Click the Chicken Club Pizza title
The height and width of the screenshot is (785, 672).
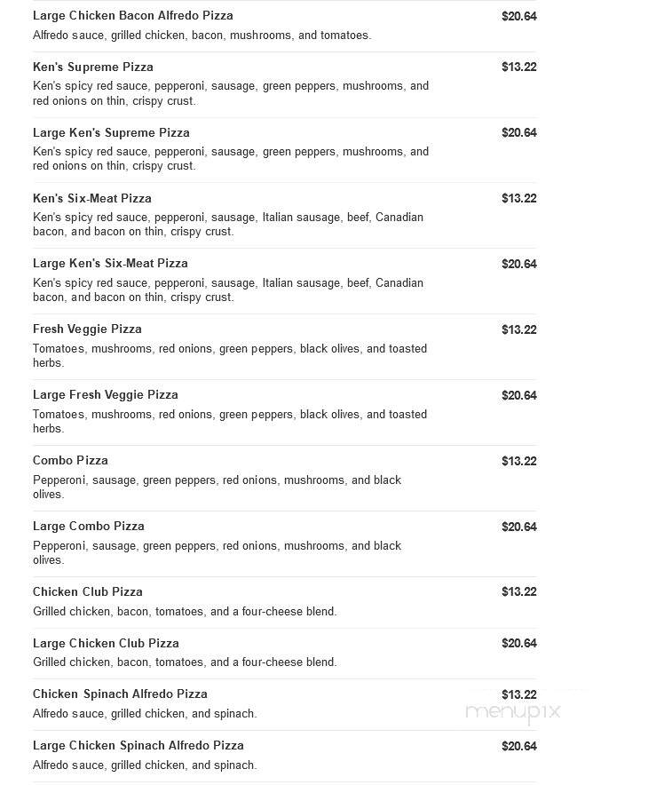click(x=88, y=591)
